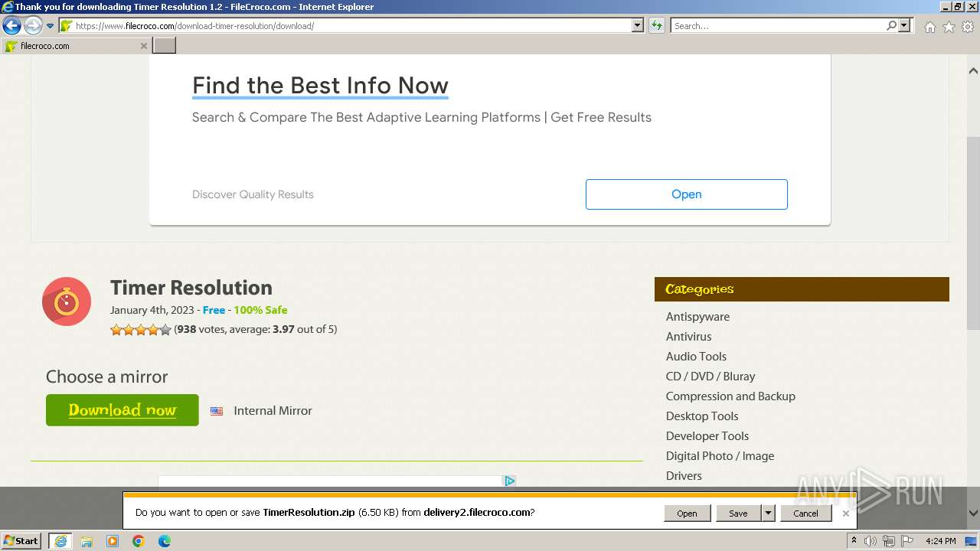
Task: Click the green 'Download now' button
Action: (x=122, y=410)
